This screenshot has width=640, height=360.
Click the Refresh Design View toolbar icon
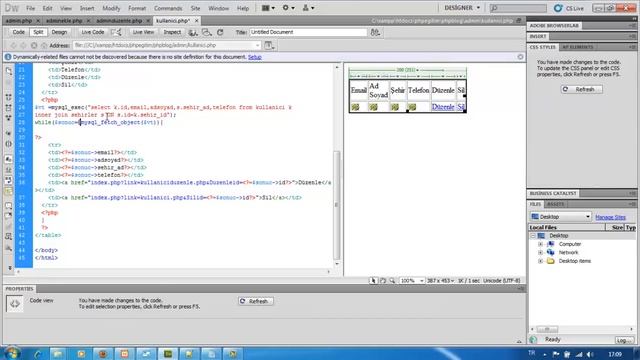[x=220, y=32]
